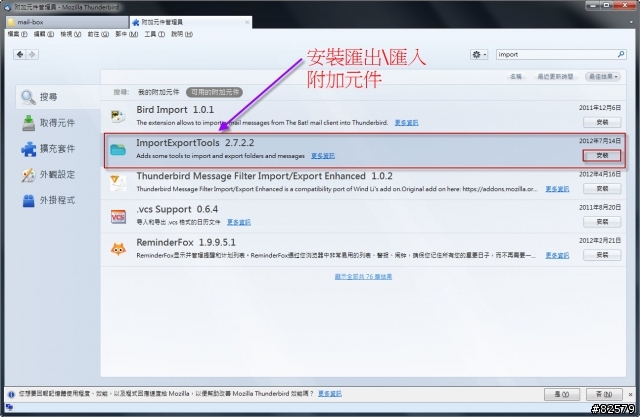Click the magnifier icon in search field

click(x=621, y=54)
